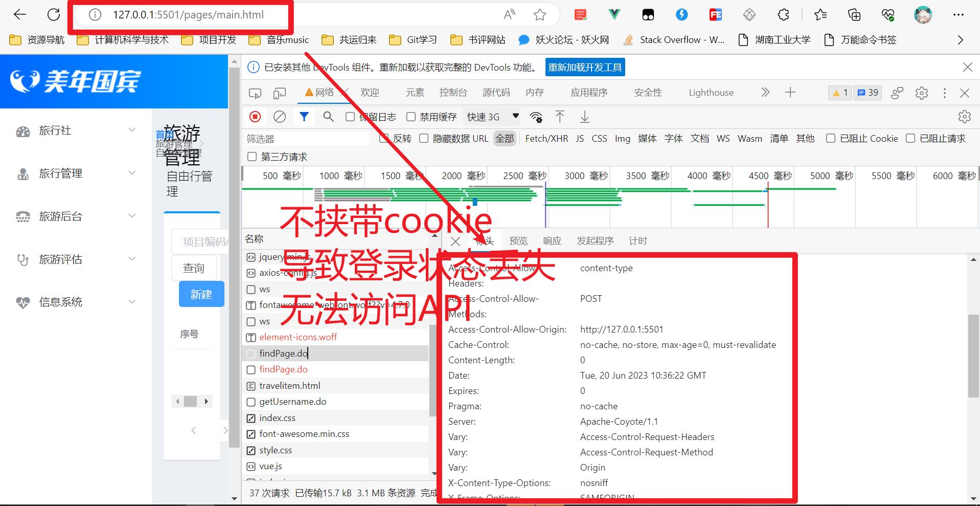Open the browser Extensions puzzle icon

(x=783, y=15)
